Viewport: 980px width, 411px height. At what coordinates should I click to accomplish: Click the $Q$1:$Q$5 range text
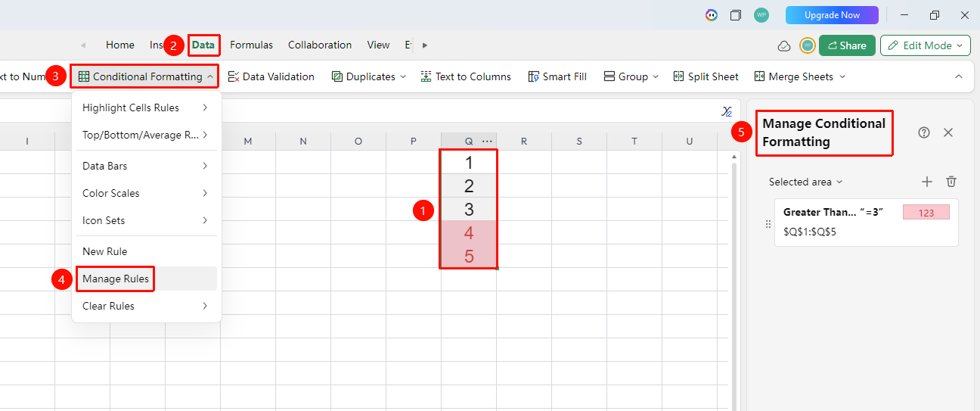pos(809,232)
